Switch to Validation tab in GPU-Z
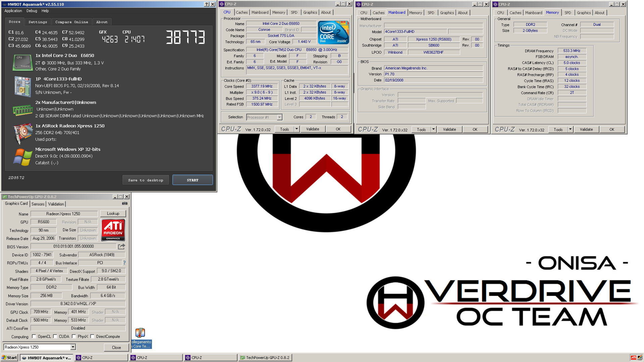 pyautogui.click(x=56, y=204)
